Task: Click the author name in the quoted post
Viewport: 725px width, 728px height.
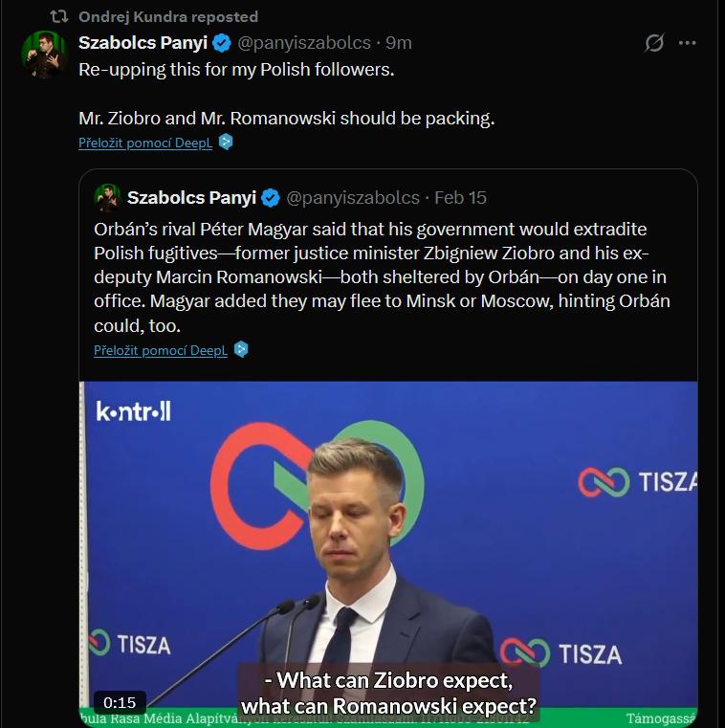Action: pyautogui.click(x=191, y=198)
